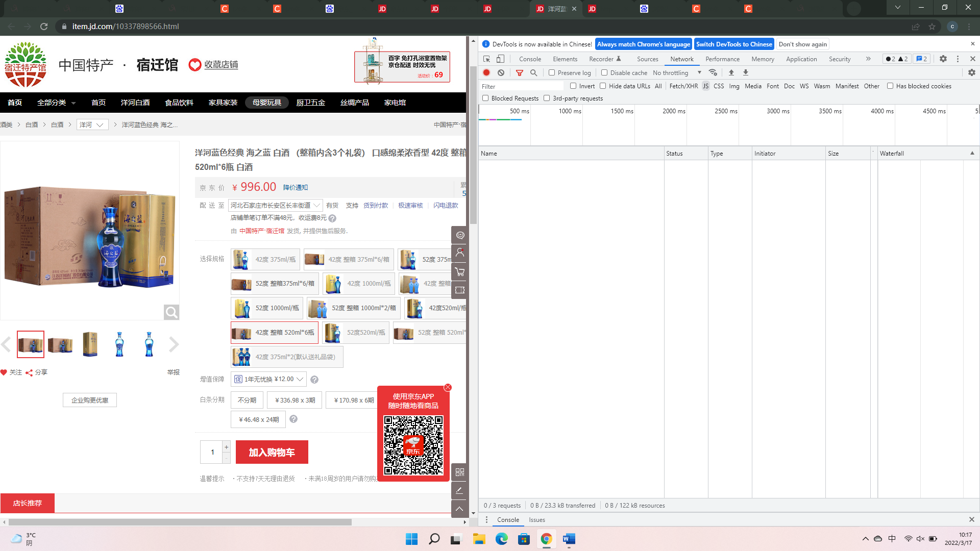Click Switch DevTools to Chinese
This screenshot has width=980, height=551.
tap(733, 44)
